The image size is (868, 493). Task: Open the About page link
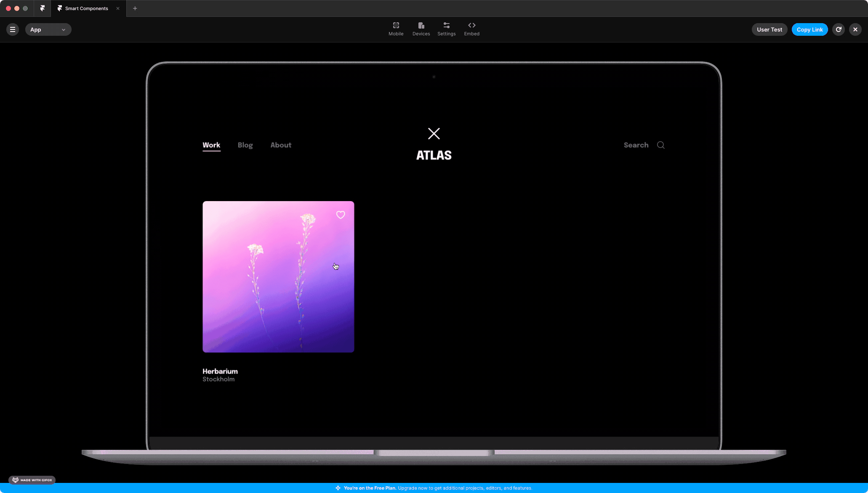[x=280, y=145]
